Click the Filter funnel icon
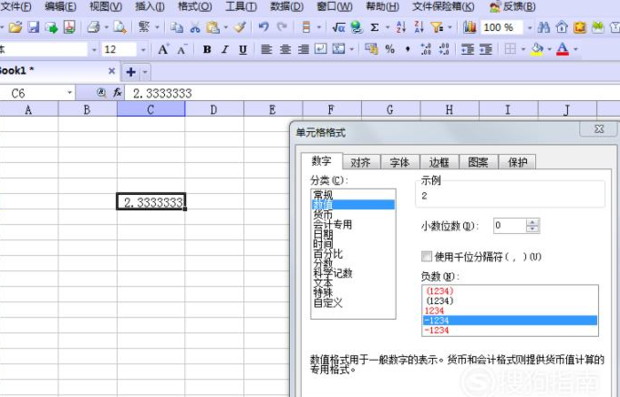Screen dimensions: 620x397 pos(437,27)
